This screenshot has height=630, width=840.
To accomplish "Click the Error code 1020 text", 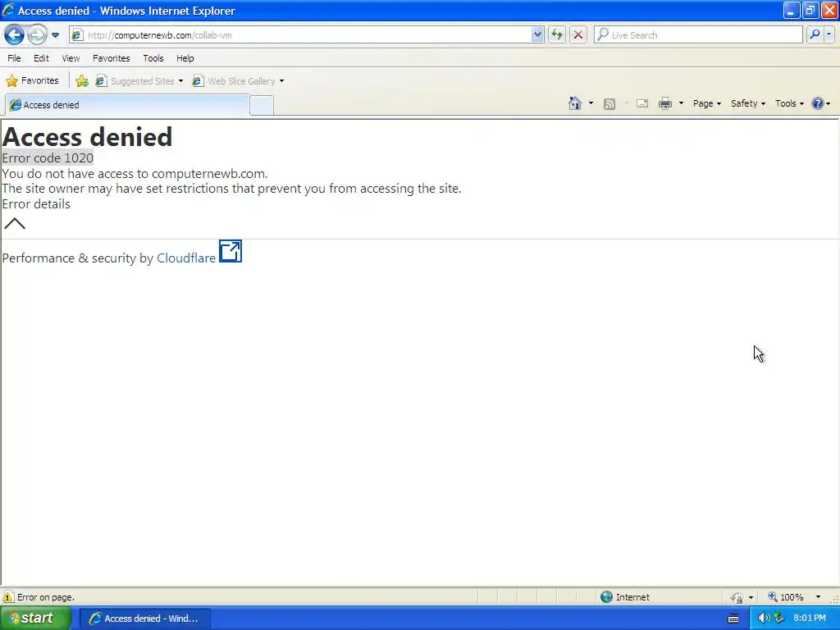I will [48, 158].
